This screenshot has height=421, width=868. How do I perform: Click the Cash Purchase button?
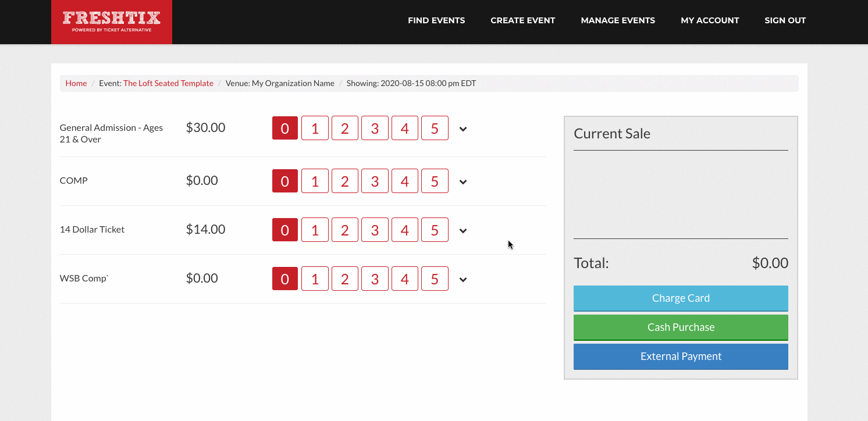coord(681,327)
